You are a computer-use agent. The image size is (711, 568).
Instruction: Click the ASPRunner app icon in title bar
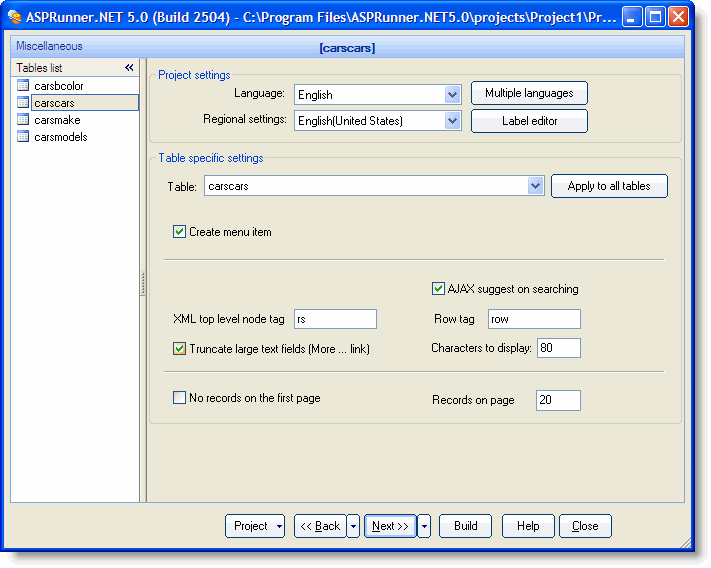pyautogui.click(x=15, y=17)
